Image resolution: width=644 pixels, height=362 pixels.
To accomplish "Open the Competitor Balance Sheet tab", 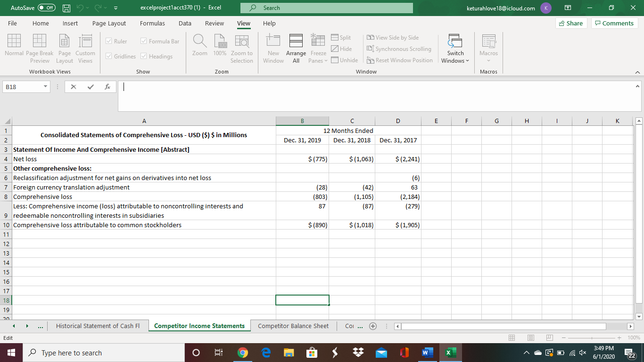I will coord(293,325).
